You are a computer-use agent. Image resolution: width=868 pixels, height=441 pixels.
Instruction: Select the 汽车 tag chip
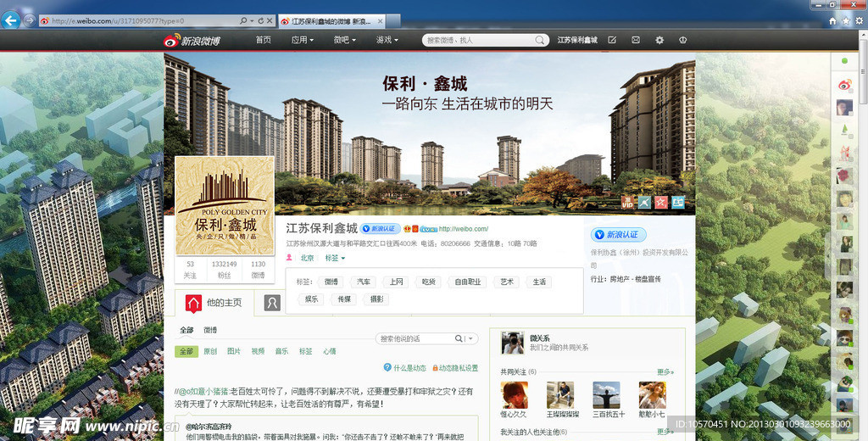pyautogui.click(x=364, y=282)
